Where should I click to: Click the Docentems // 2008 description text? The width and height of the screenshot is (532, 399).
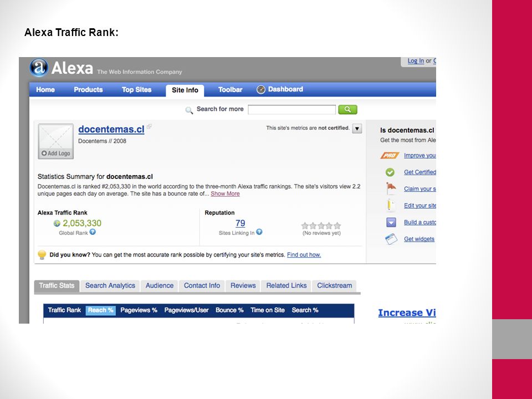click(x=102, y=141)
